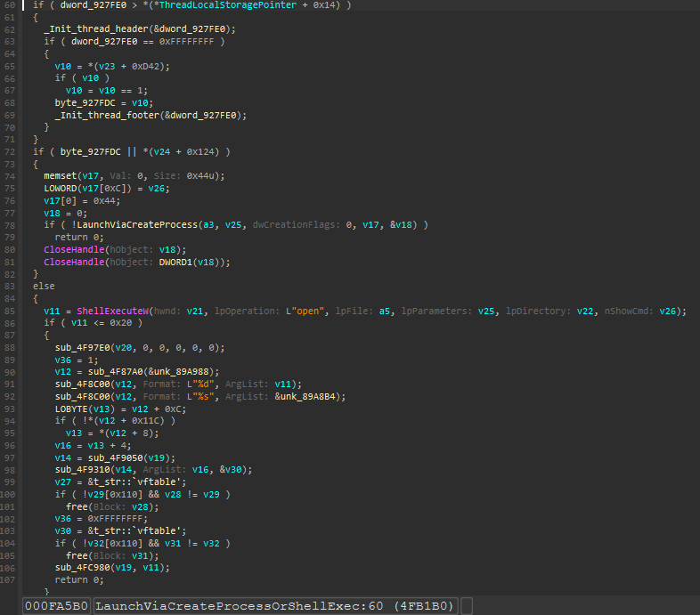The image size is (700, 615).
Task: Select the LOWORD macro on line 75
Action: coord(61,189)
